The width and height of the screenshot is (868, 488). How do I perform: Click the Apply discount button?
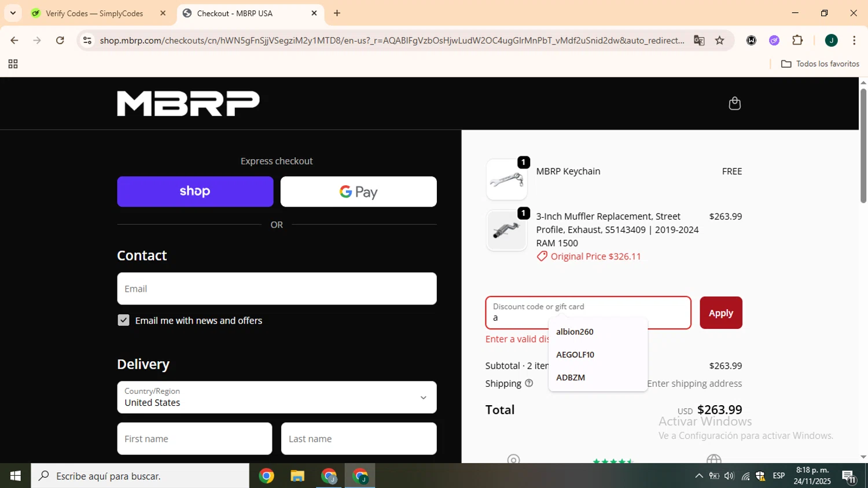point(721,313)
